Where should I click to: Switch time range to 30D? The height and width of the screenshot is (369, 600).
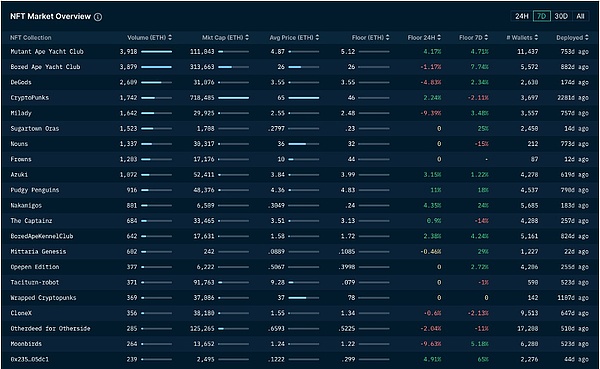click(x=561, y=16)
